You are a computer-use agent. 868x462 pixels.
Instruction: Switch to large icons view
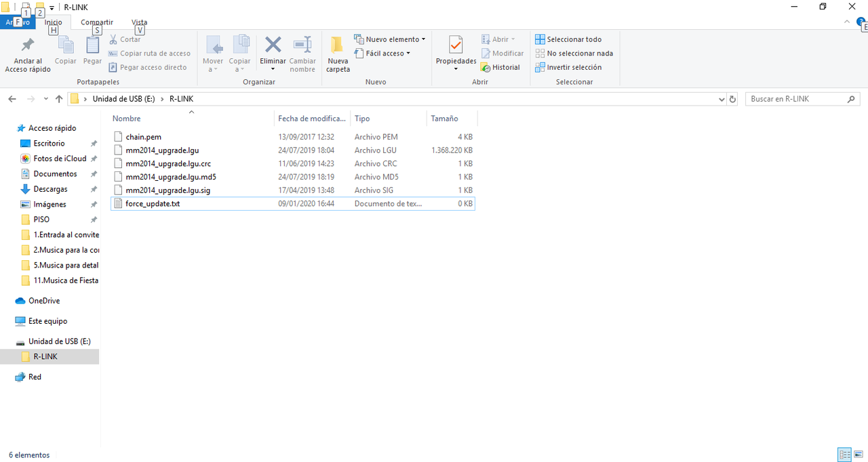[858, 455]
